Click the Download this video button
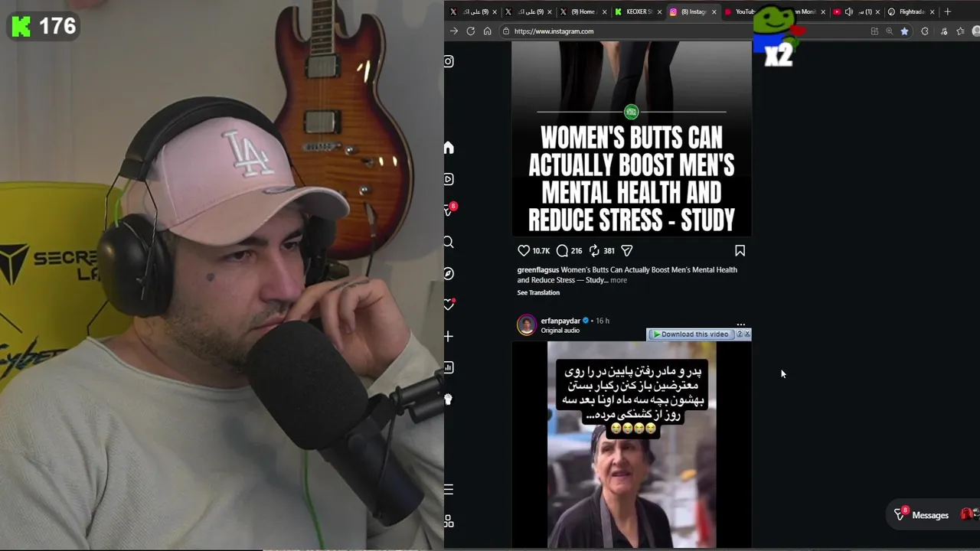 point(691,334)
